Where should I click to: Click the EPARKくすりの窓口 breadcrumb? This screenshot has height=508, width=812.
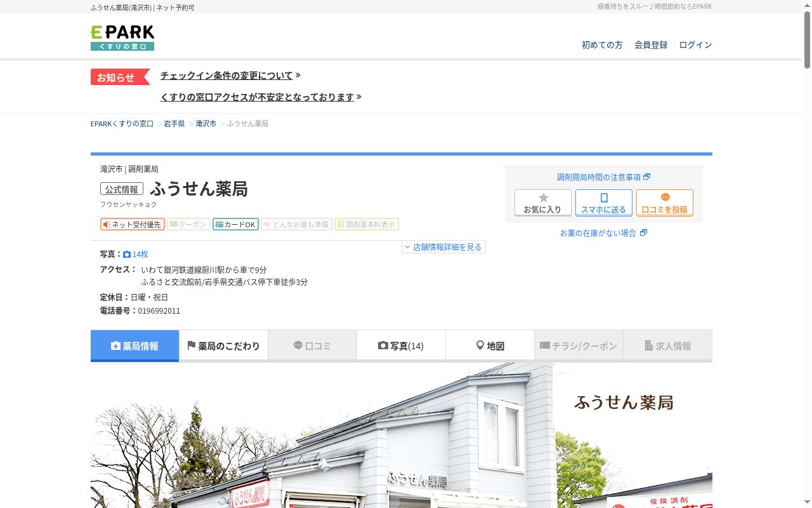[122, 124]
